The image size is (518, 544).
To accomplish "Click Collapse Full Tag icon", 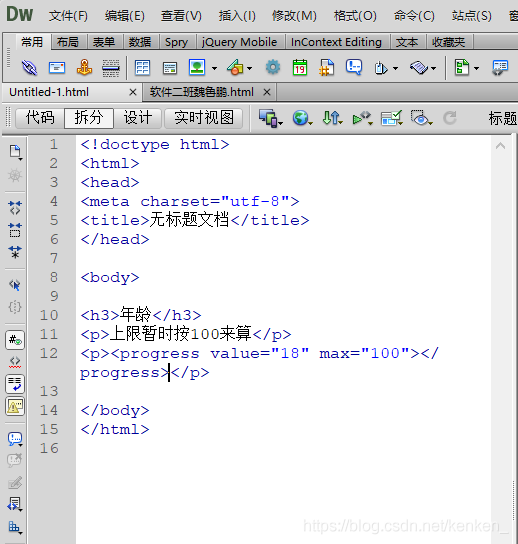I will 15,207.
